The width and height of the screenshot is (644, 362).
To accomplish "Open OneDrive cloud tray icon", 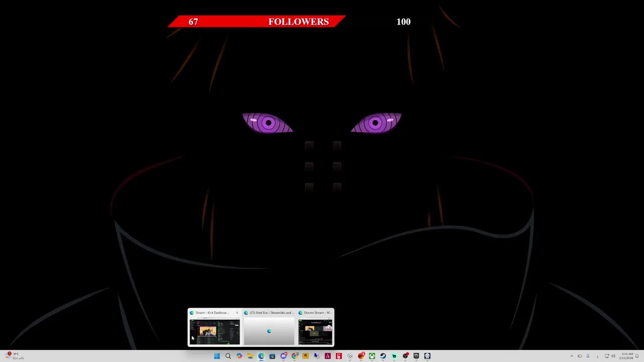I will pyautogui.click(x=580, y=356).
